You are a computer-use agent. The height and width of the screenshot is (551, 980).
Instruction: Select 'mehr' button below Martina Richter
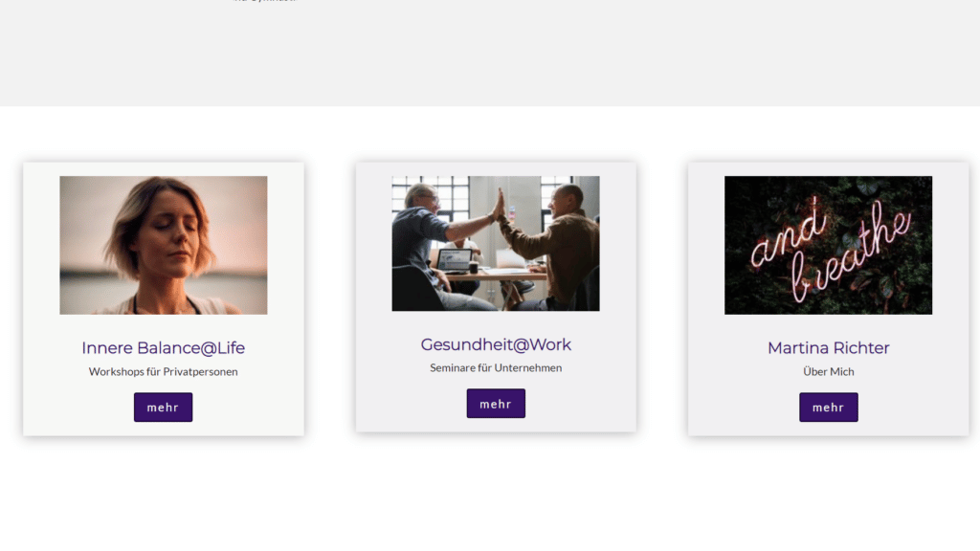coord(828,408)
